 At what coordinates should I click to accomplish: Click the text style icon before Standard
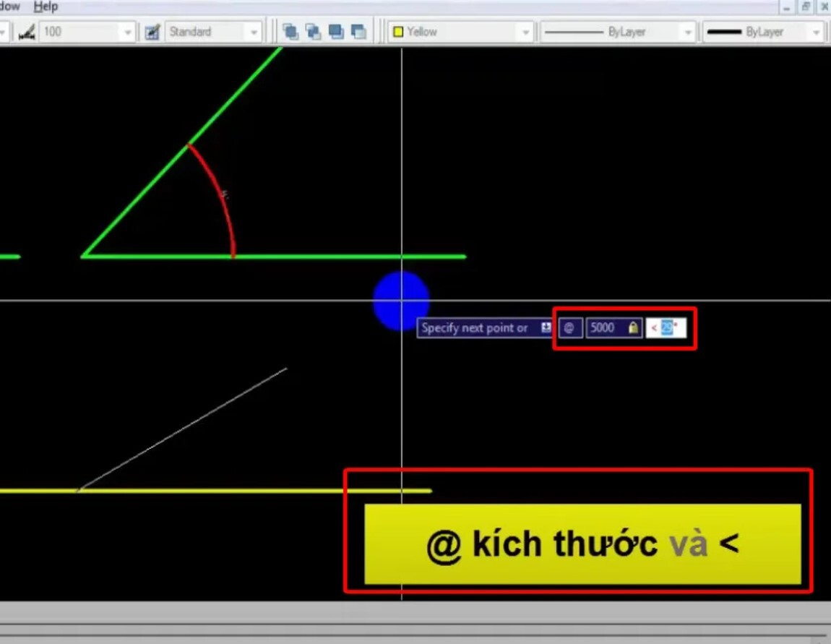click(152, 32)
